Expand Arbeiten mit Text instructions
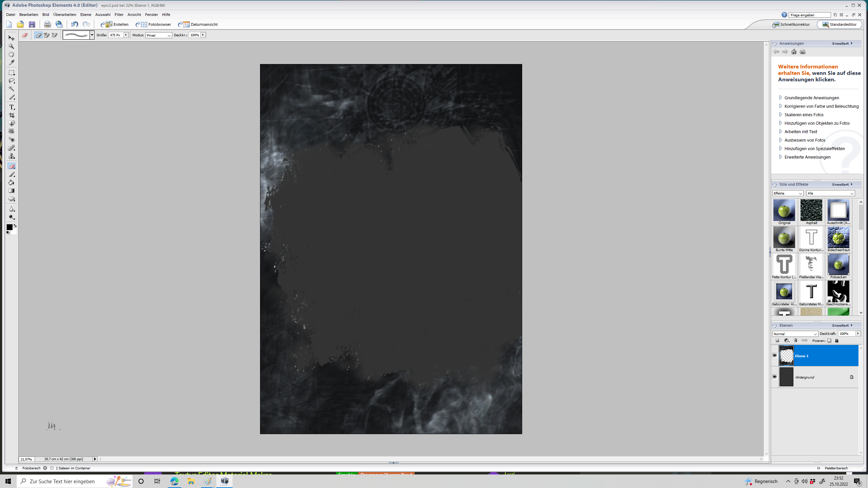Viewport: 868px width, 488px height. click(801, 131)
